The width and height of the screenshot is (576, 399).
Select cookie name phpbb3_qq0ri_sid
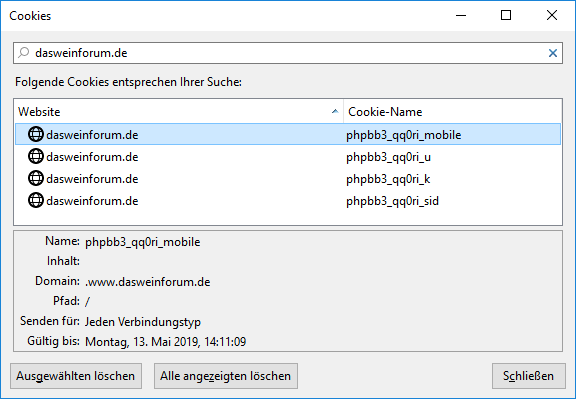click(x=392, y=201)
